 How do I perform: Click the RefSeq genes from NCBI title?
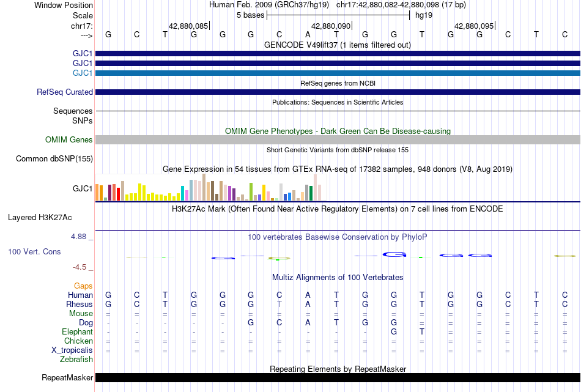click(338, 83)
